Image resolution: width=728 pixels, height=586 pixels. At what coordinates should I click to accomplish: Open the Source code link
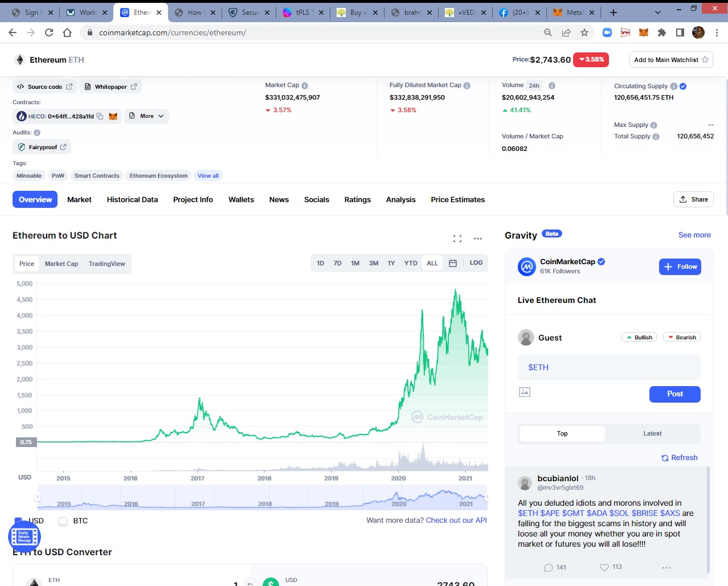click(x=44, y=87)
